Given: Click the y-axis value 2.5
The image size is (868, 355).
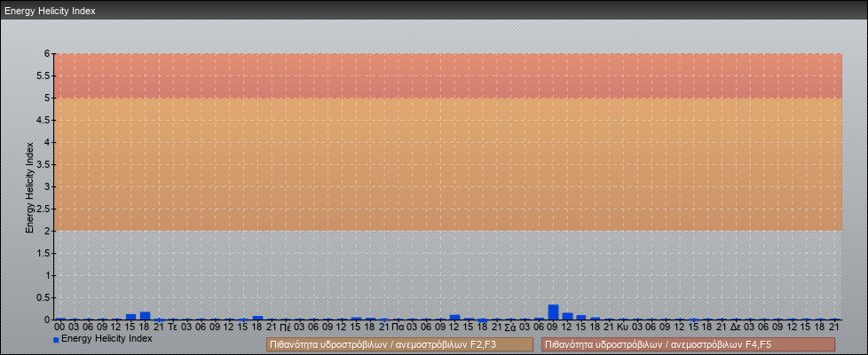Looking at the screenshot, I should pos(43,209).
